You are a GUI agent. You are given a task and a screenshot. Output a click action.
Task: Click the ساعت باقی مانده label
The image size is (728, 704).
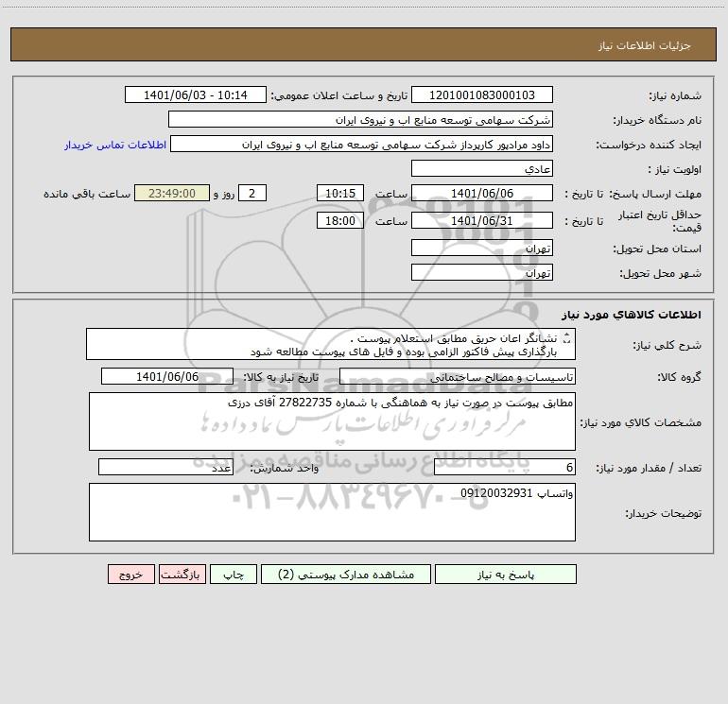coord(87,194)
